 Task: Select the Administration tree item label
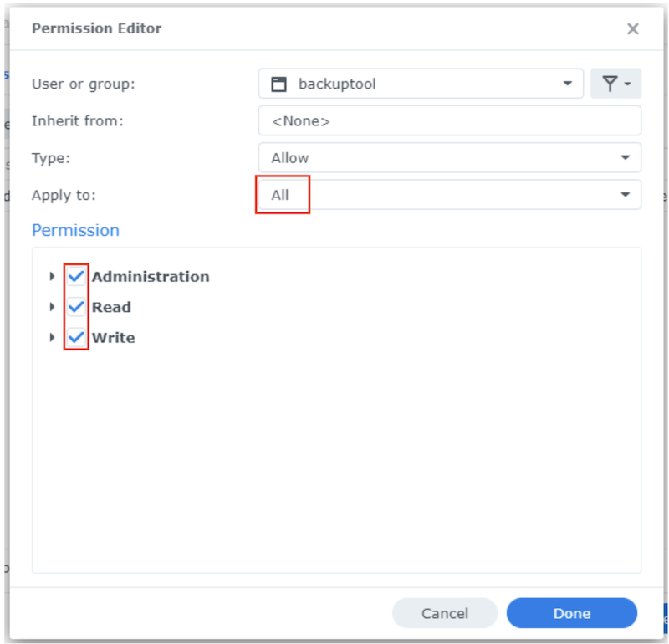151,276
